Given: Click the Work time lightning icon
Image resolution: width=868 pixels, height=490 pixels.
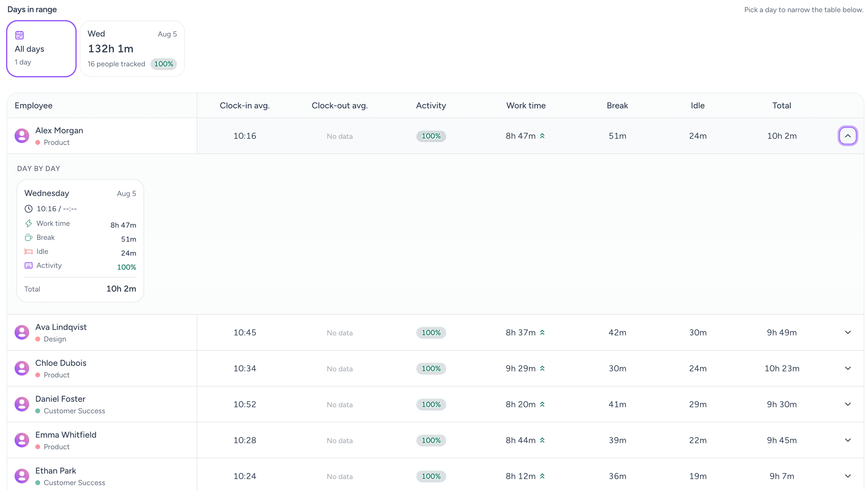Looking at the screenshot, I should (x=29, y=223).
